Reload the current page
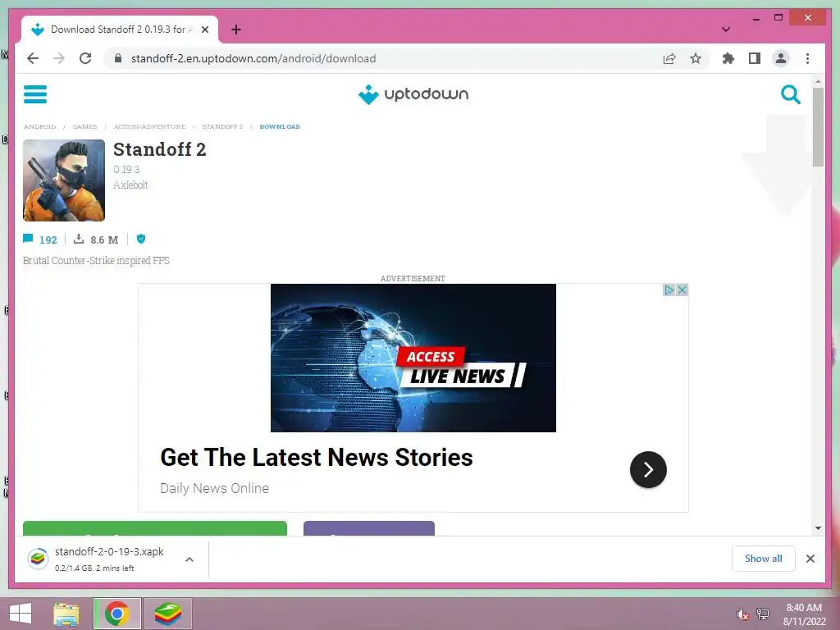840x630 pixels. click(85, 58)
